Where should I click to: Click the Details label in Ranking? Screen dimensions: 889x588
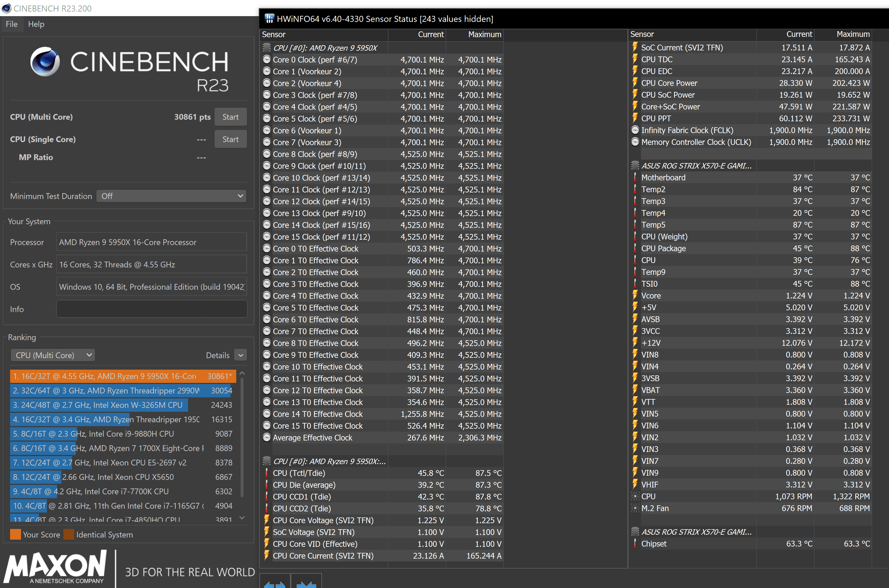217,355
